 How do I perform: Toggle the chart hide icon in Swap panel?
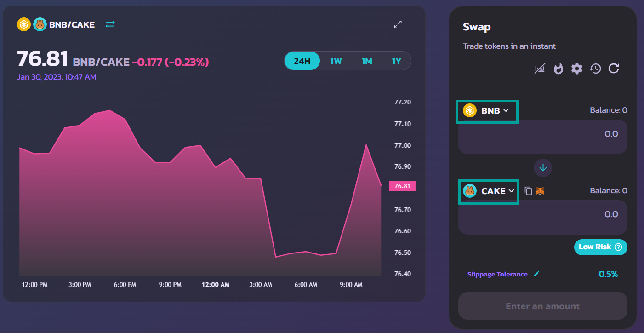pyautogui.click(x=540, y=69)
